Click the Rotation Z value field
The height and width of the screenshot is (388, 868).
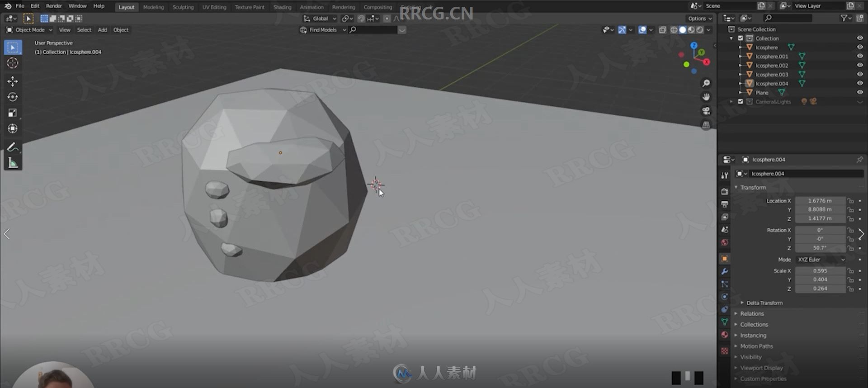point(820,248)
